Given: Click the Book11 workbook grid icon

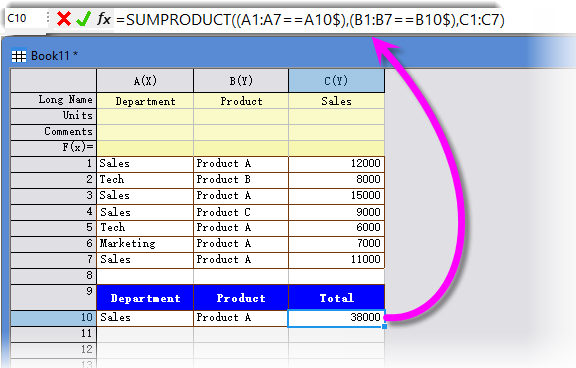Looking at the screenshot, I should point(19,56).
